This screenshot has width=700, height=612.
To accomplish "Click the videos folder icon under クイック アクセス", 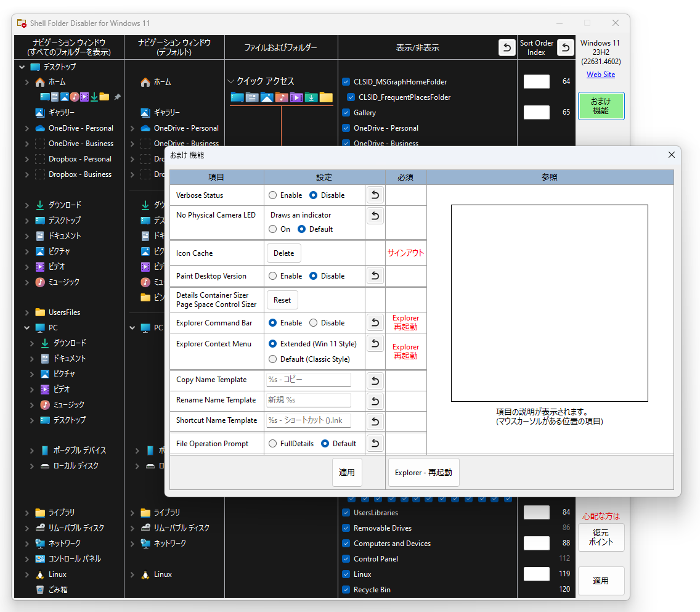I will [x=296, y=97].
